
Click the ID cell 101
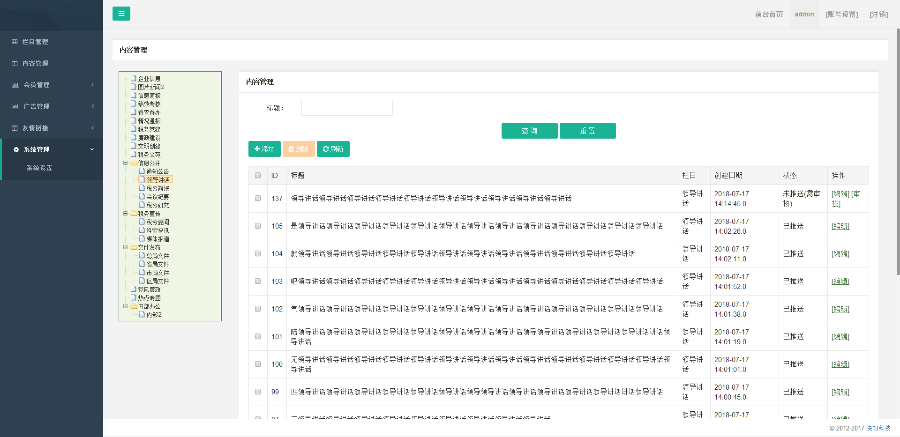click(277, 337)
